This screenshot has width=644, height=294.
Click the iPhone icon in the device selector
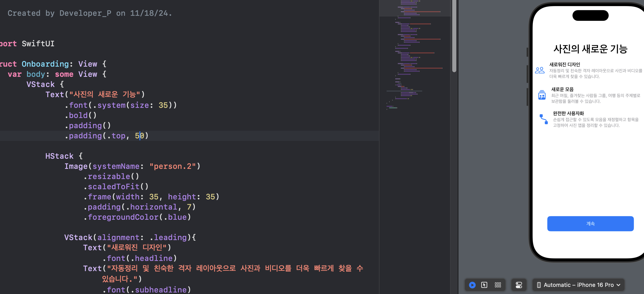539,285
